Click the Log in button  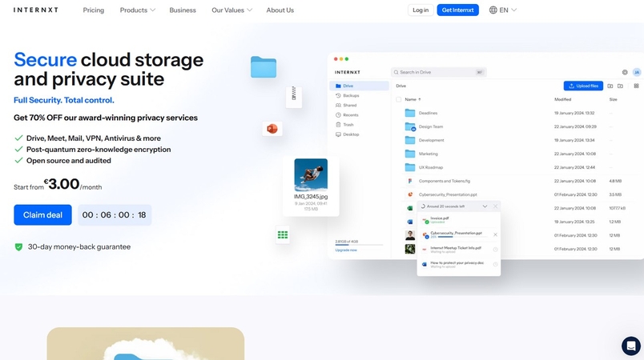coord(421,10)
